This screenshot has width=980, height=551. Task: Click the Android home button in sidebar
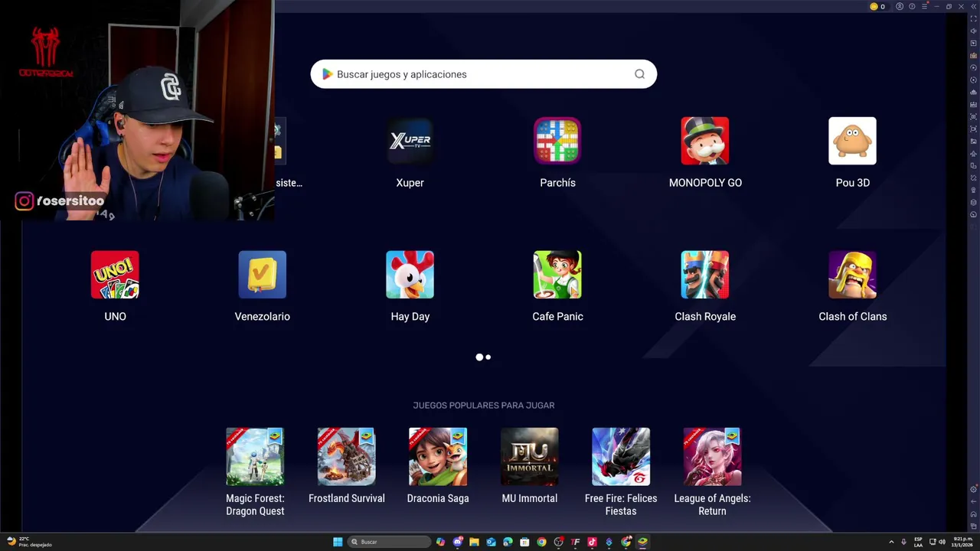pos(974,514)
